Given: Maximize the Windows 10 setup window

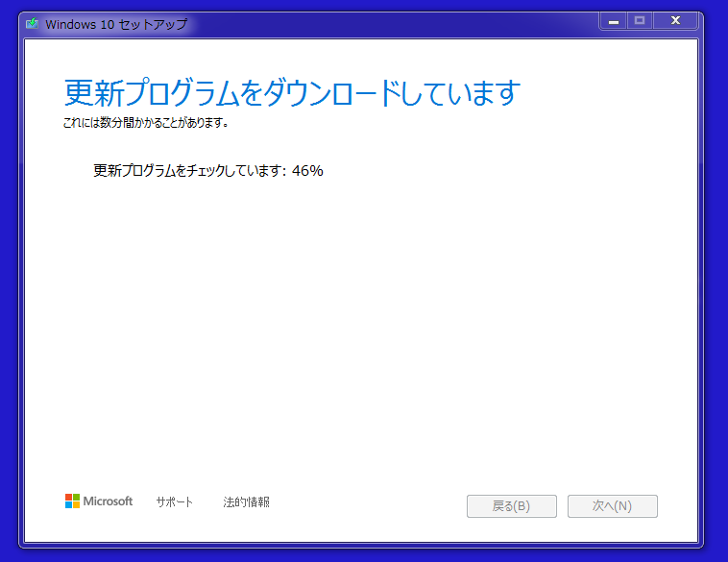Looking at the screenshot, I should coord(640,21).
